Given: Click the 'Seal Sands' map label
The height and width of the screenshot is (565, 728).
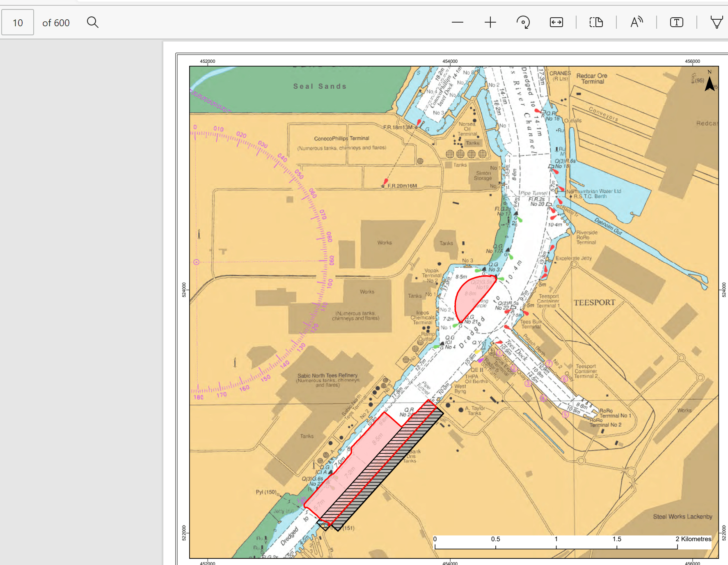Looking at the screenshot, I should click(x=320, y=86).
